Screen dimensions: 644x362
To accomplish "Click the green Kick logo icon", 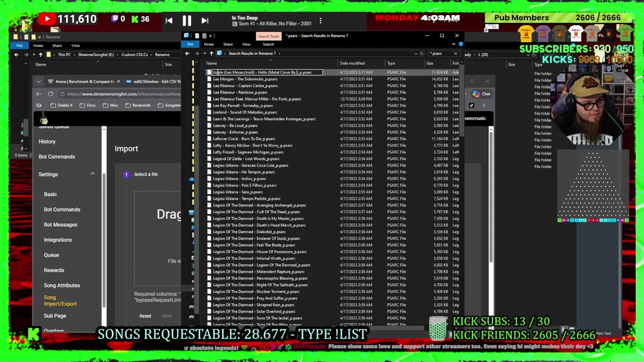I will 134,19.
